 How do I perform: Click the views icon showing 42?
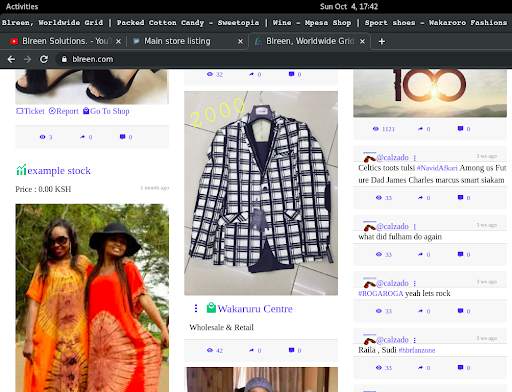coord(210,350)
